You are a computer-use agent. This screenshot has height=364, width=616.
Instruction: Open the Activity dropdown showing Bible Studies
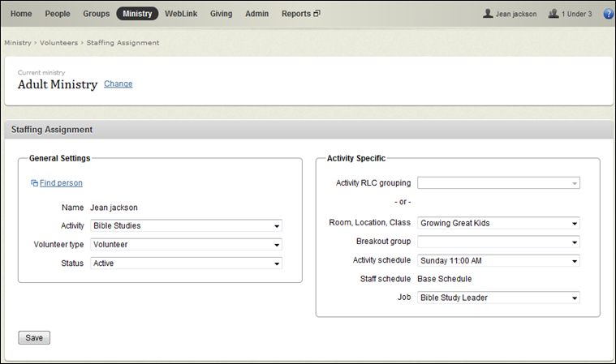click(186, 226)
